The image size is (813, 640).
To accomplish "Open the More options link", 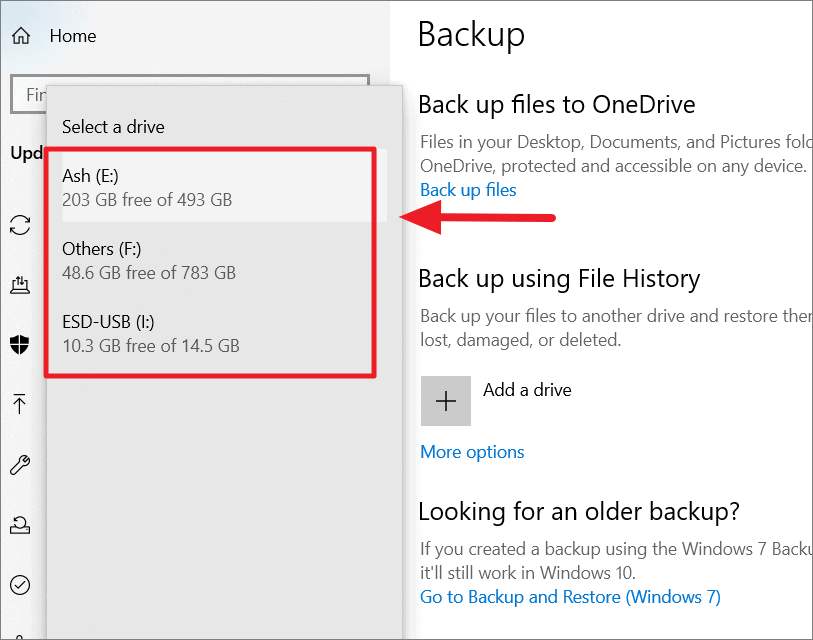I will 472,452.
